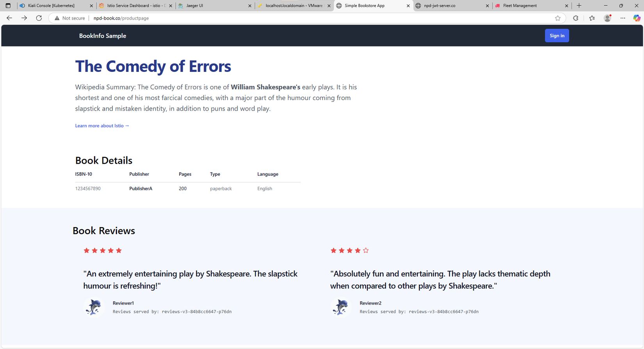Click the browser back arrow

[9, 18]
